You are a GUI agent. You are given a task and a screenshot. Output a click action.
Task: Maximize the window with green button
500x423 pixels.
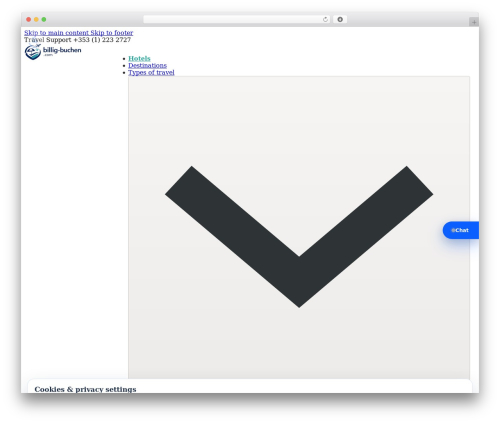[x=44, y=19]
